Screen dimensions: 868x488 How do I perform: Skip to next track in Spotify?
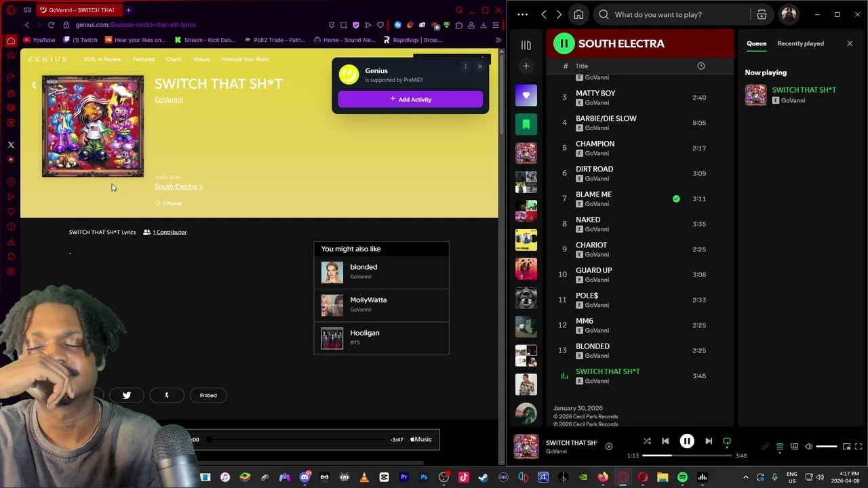tap(709, 441)
